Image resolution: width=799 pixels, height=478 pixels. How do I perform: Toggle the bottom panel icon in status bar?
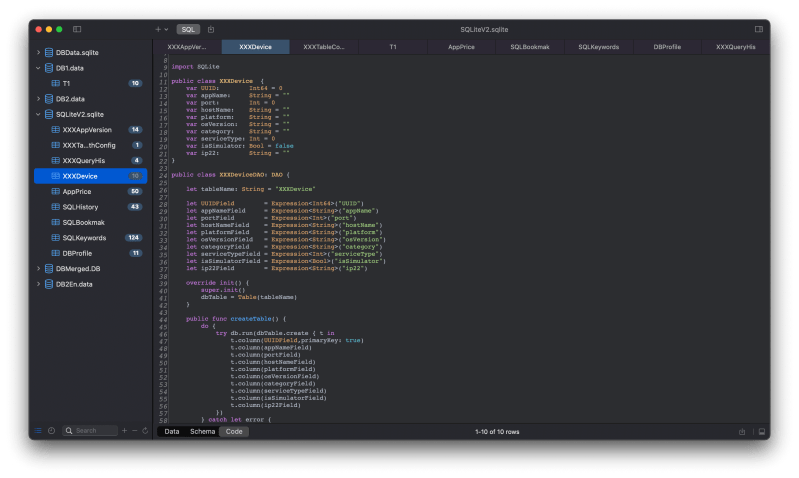(x=762, y=432)
